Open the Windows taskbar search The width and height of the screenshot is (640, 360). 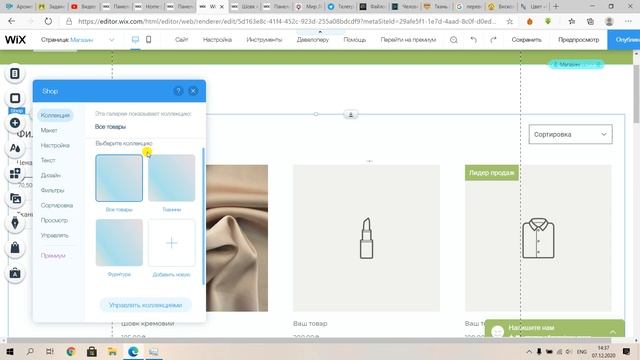[30, 351]
